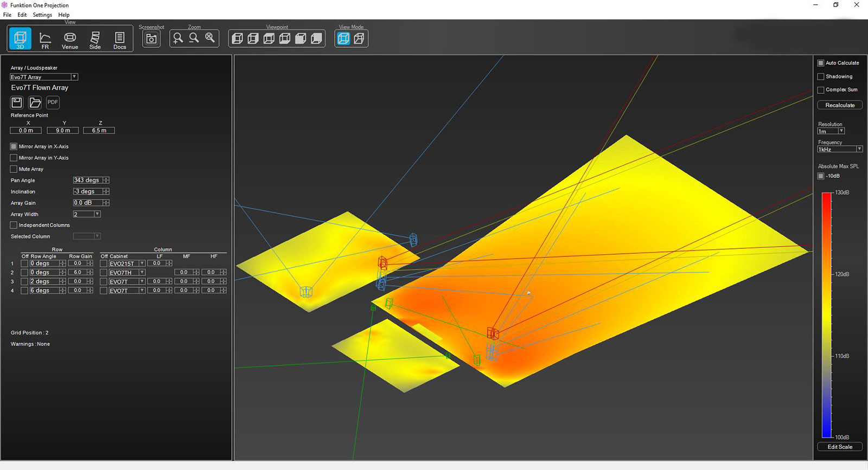Open an array file with the folder icon

pos(35,102)
